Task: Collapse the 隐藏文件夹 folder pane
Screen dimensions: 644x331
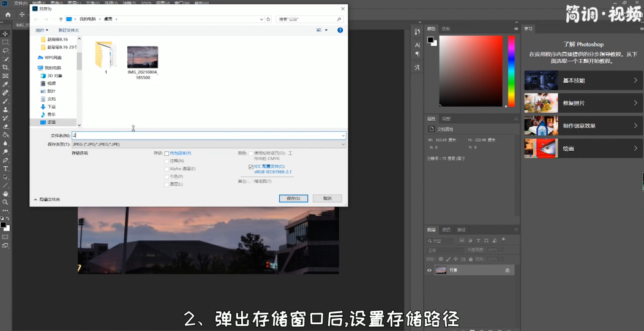Action: [x=36, y=199]
